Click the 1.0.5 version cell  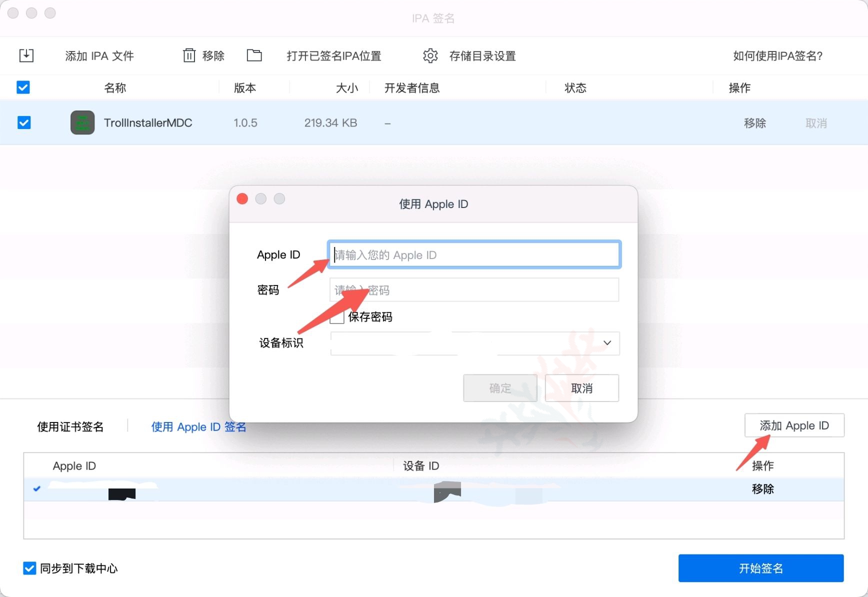pyautogui.click(x=245, y=123)
